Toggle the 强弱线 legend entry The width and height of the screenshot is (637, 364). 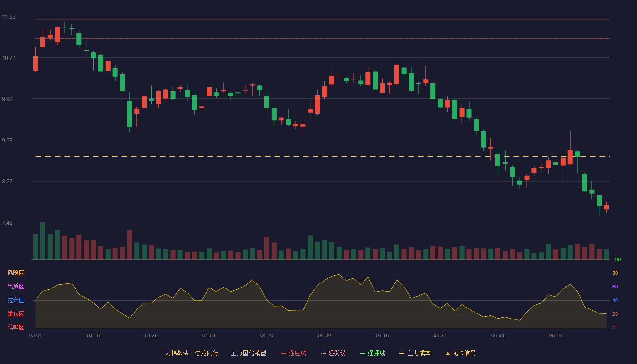[333, 353]
